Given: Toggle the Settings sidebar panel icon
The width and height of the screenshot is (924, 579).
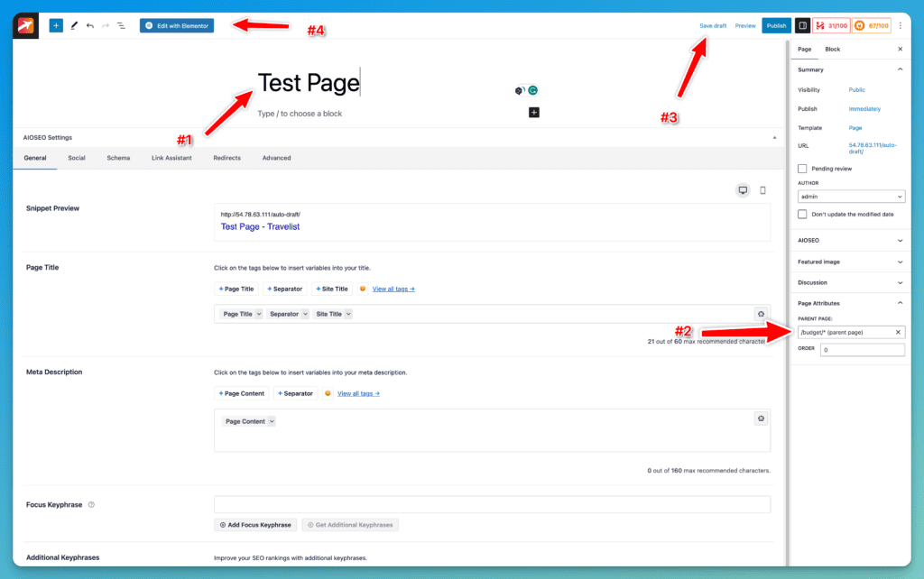Looking at the screenshot, I should [802, 26].
